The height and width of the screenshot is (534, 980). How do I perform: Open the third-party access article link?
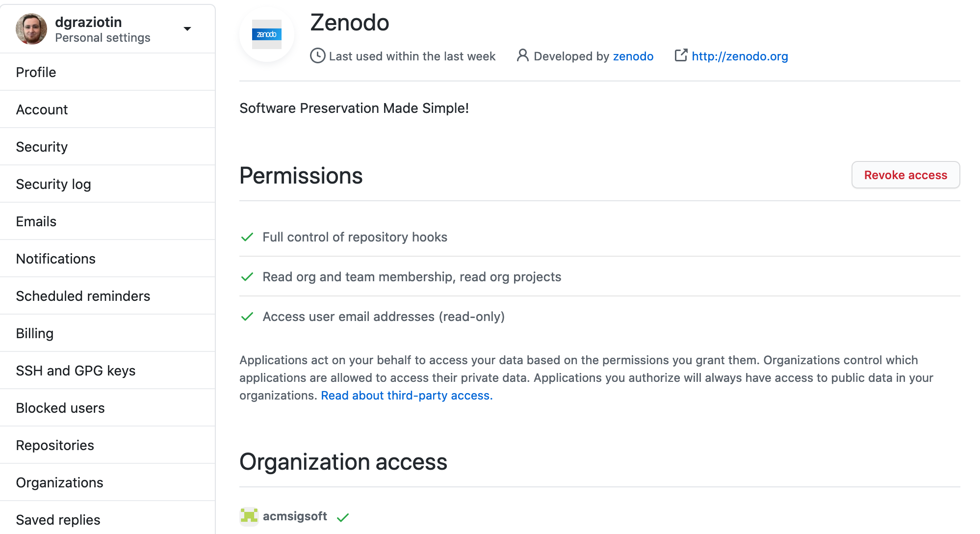pyautogui.click(x=406, y=395)
